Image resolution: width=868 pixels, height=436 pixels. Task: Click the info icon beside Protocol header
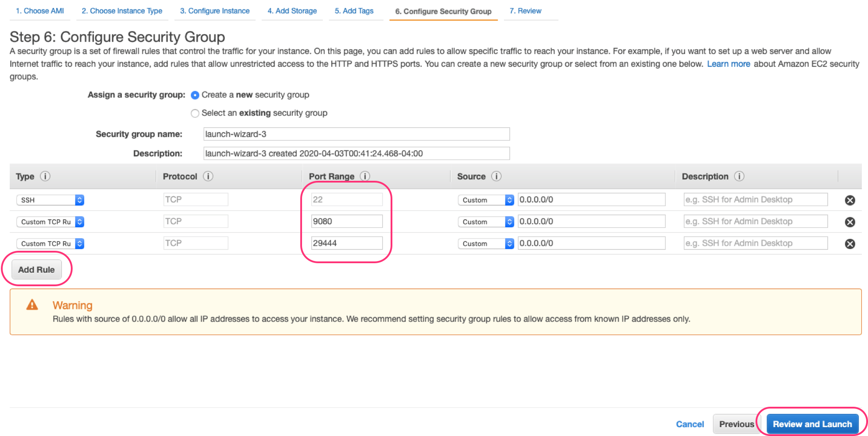pyautogui.click(x=208, y=176)
